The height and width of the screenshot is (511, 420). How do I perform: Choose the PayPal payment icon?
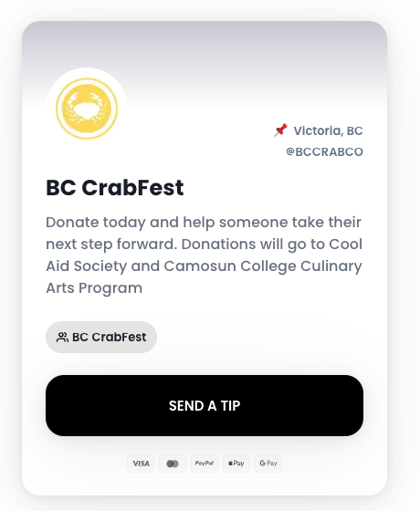(205, 464)
